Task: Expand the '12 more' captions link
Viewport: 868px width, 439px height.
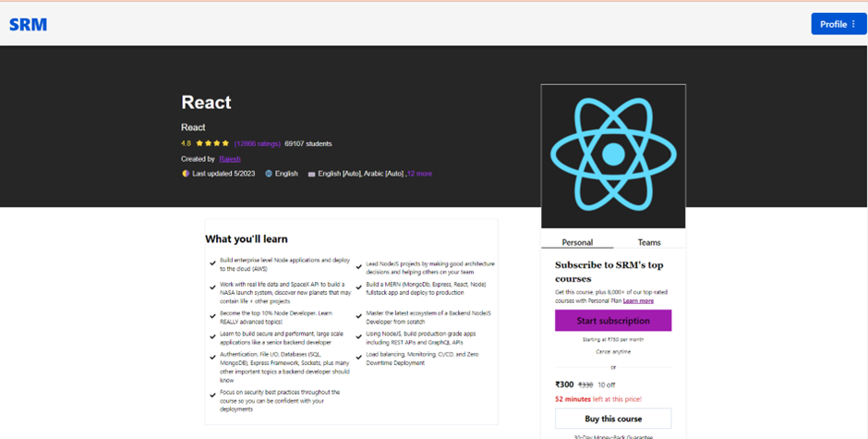Action: 419,174
